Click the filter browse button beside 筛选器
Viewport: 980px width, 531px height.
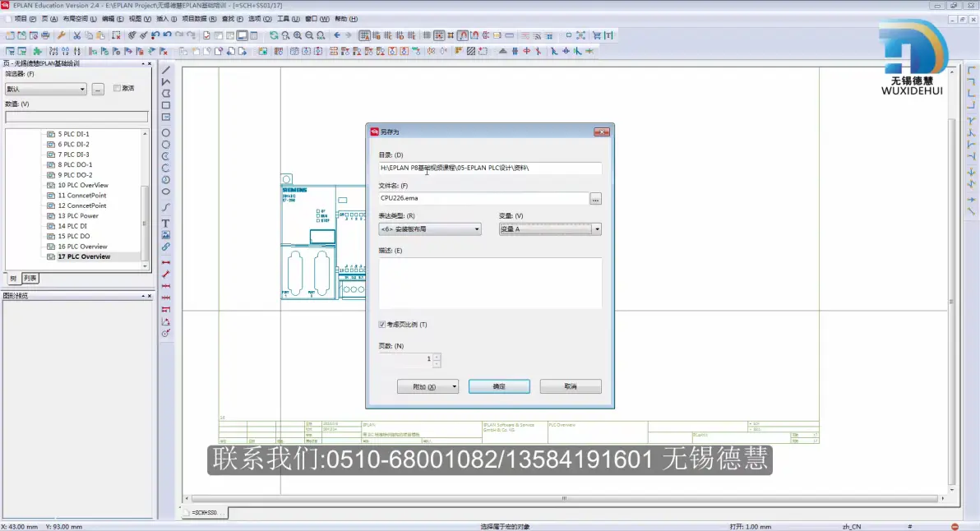(98, 90)
